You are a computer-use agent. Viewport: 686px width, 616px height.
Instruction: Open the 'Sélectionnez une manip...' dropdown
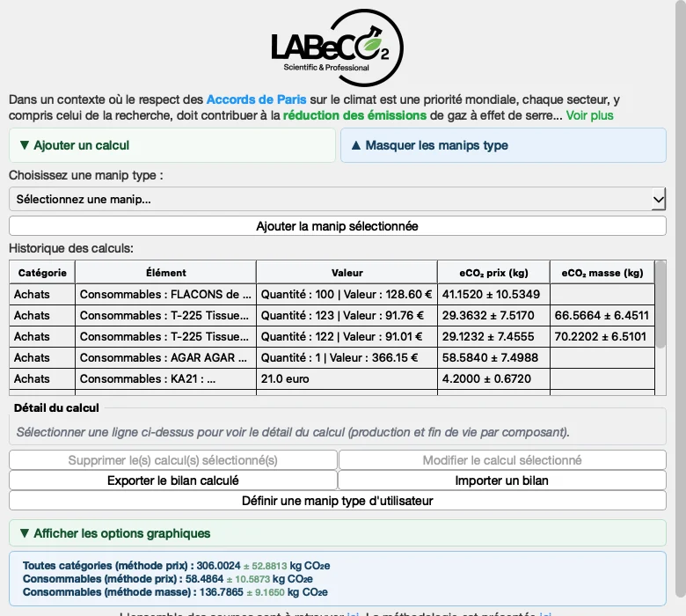338,199
